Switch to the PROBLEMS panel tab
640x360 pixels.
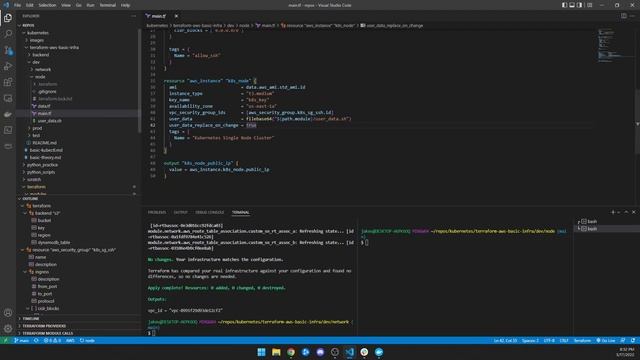(157, 212)
